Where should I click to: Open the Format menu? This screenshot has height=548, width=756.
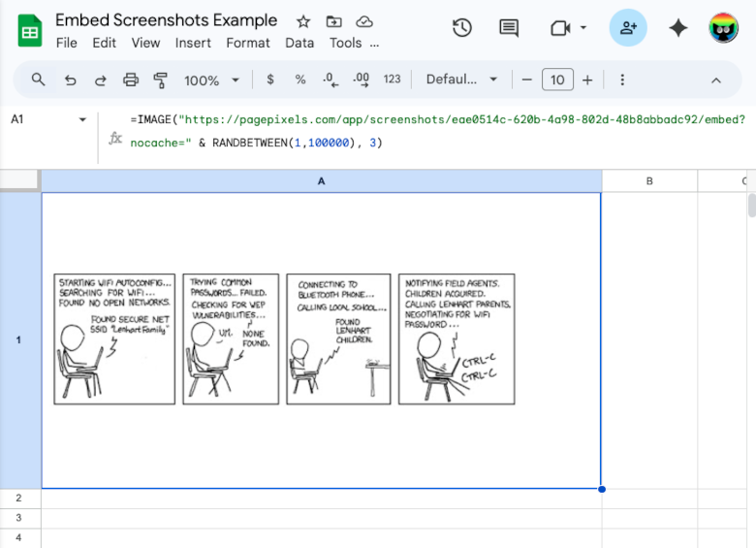point(248,43)
